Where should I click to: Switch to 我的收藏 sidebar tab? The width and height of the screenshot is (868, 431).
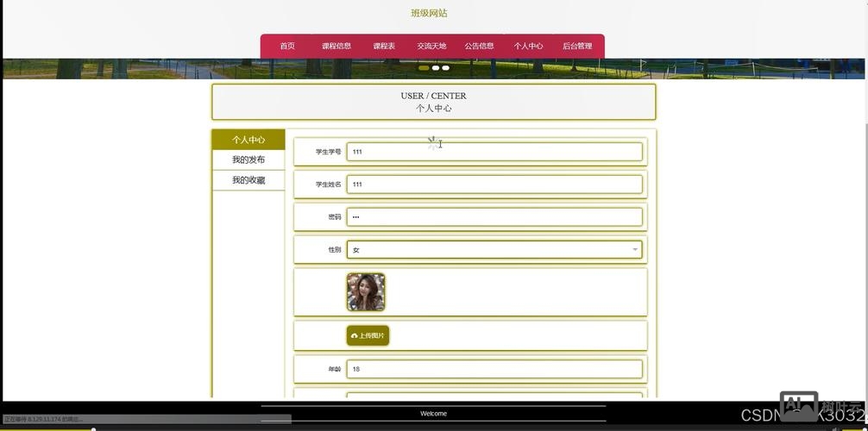248,180
